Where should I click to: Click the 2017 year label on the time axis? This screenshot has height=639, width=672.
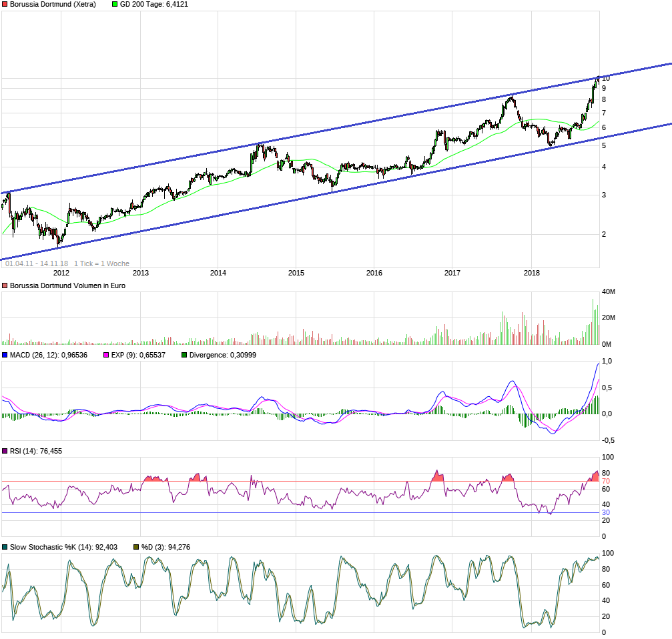[452, 273]
